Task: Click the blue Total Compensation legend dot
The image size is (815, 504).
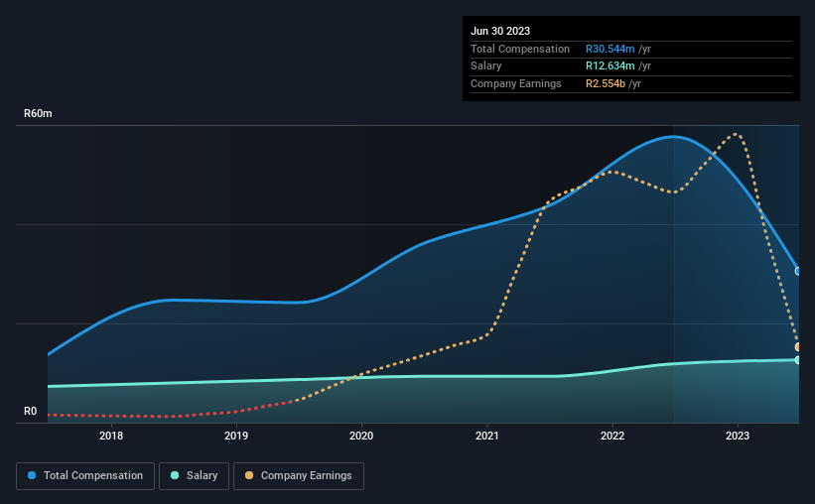Action: pos(32,475)
